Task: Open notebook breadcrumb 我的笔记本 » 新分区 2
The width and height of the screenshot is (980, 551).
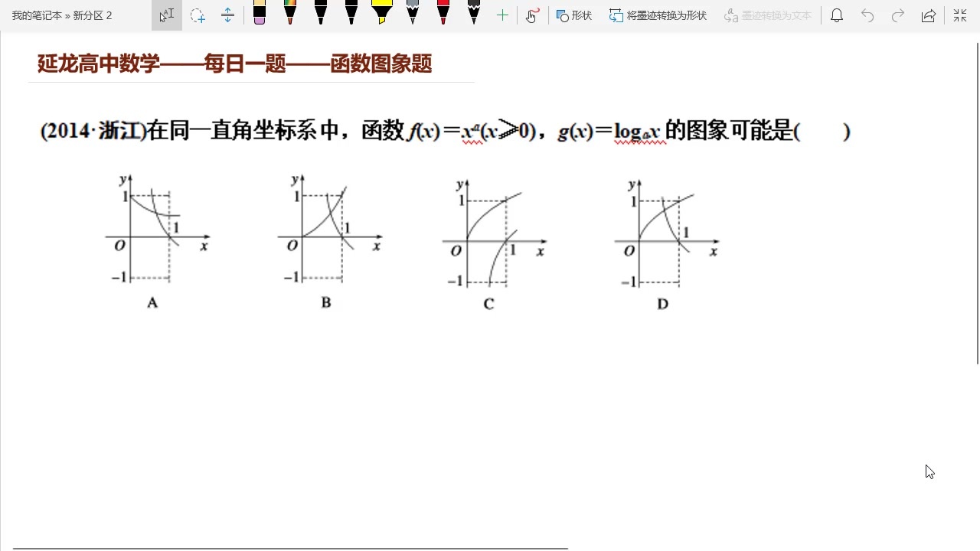Action: 62,15
